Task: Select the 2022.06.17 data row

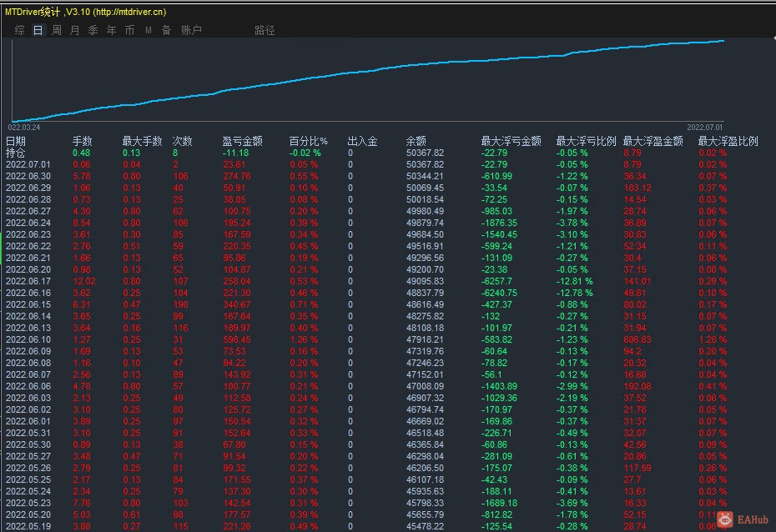Action: pyautogui.click(x=28, y=281)
